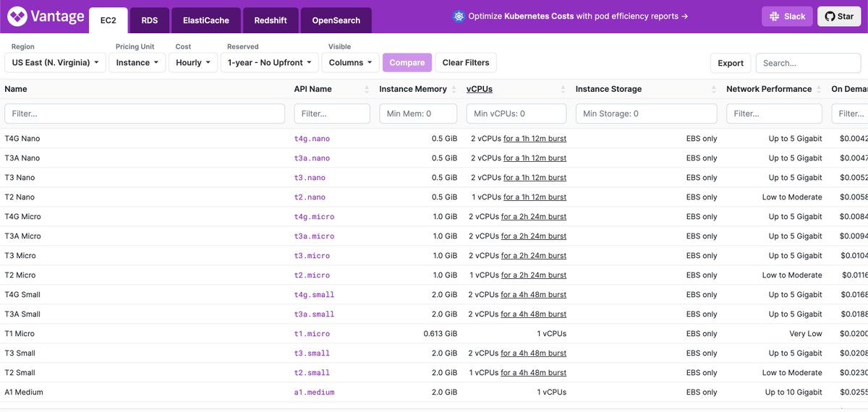Open the a1.medium API name link
This screenshot has width=868, height=412.
pyautogui.click(x=314, y=392)
